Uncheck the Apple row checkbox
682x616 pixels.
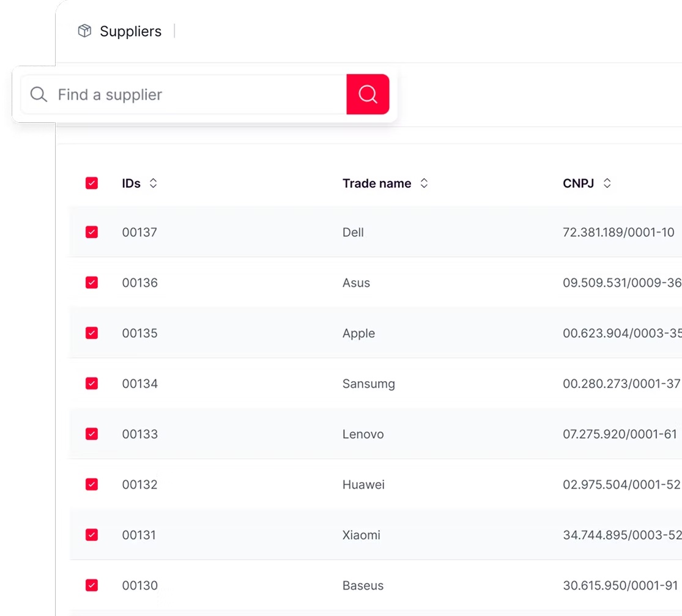click(92, 333)
